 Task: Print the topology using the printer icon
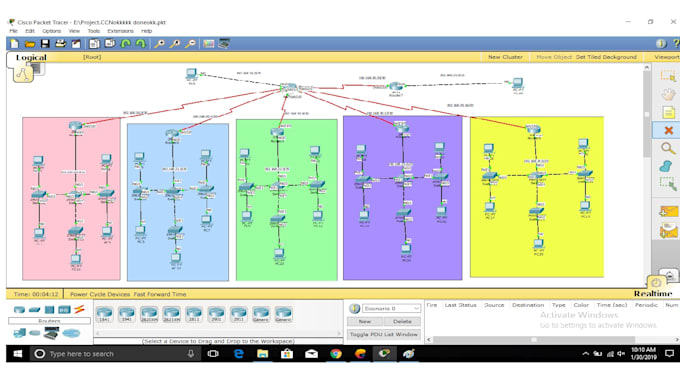[x=60, y=44]
